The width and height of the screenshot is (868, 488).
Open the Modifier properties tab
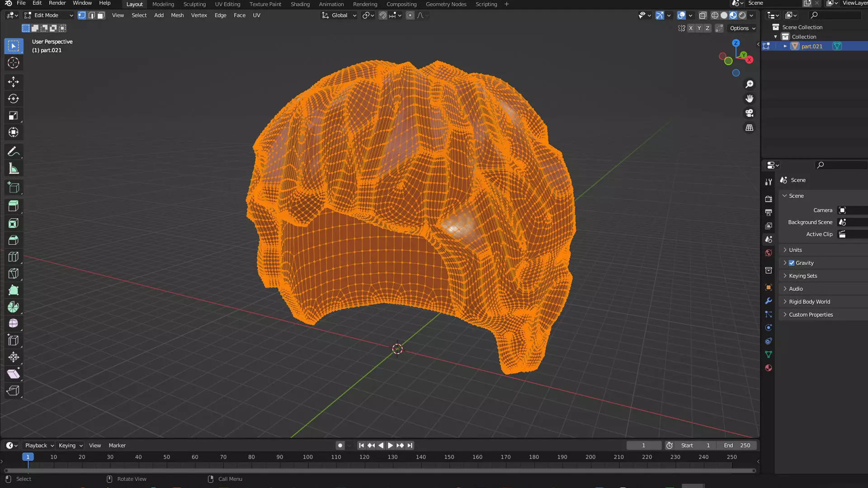coord(768,301)
